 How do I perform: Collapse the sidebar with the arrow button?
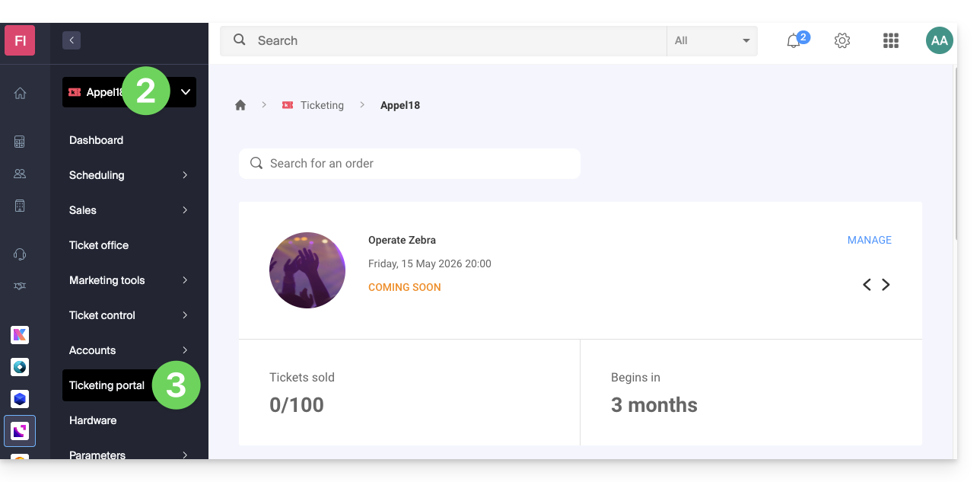click(x=72, y=41)
